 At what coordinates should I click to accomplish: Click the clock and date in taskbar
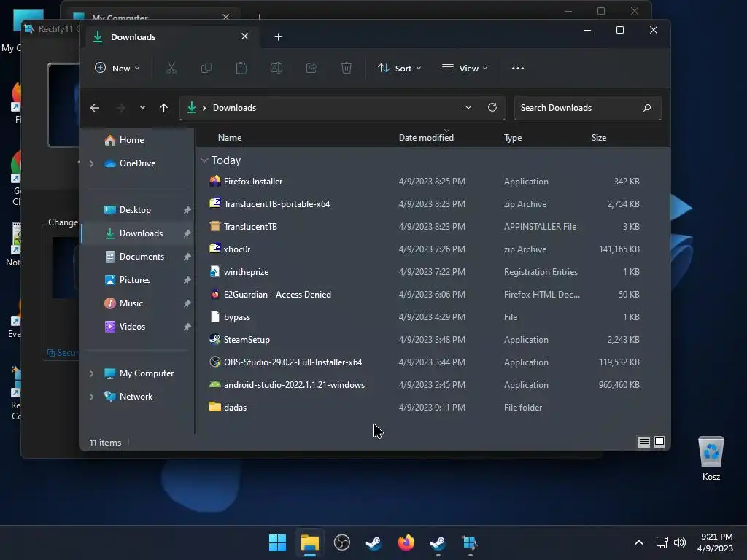tap(715, 542)
